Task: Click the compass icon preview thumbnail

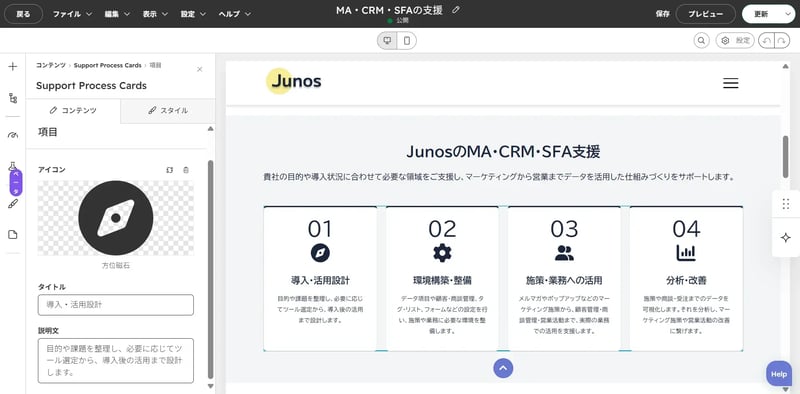Action: tap(116, 218)
